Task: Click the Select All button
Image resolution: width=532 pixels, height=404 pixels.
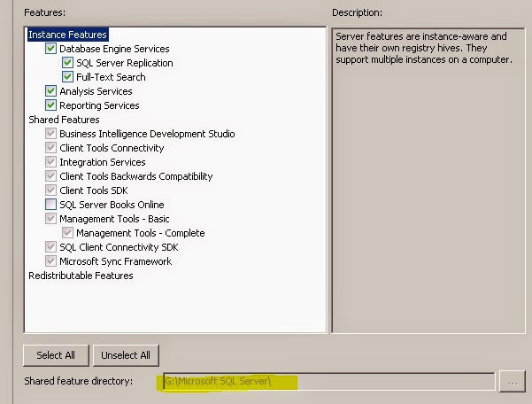Action: point(56,355)
